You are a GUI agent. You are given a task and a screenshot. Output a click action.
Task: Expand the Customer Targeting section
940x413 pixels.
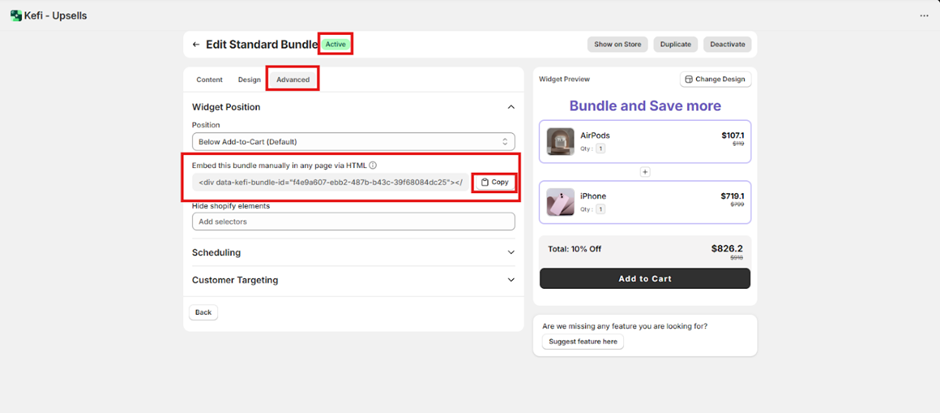click(x=511, y=280)
